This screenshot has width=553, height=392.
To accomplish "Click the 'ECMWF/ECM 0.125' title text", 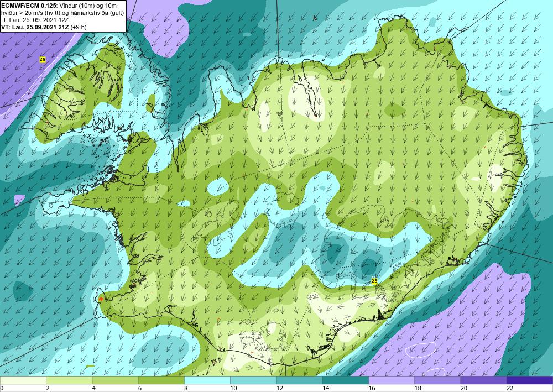I will click(x=29, y=6).
